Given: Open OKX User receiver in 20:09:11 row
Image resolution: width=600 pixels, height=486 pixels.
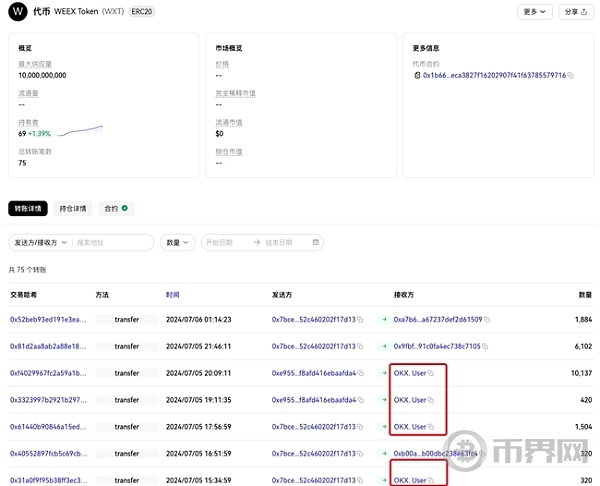Looking at the screenshot, I should tap(410, 373).
